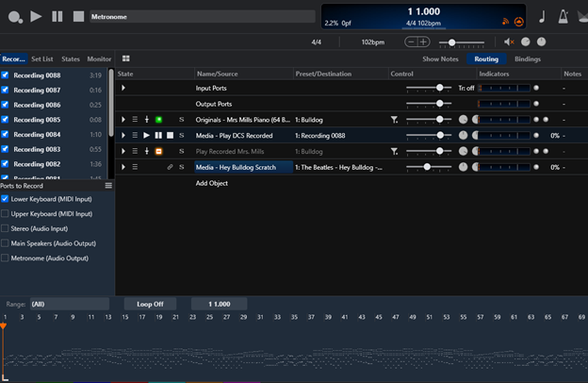Click the tempo decrease minus button
Image resolution: width=588 pixels, height=383 pixels.
(x=411, y=42)
